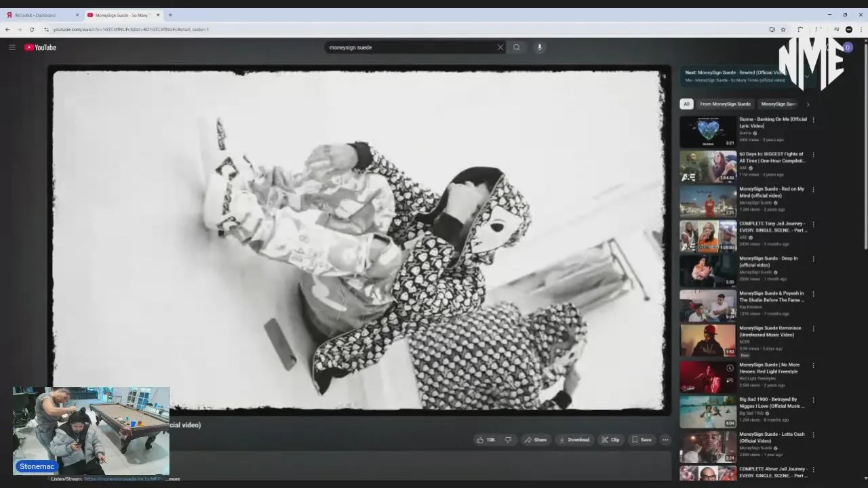Open options for Lotta Cash video
Viewport: 868px width, 488px height.
click(x=813, y=434)
